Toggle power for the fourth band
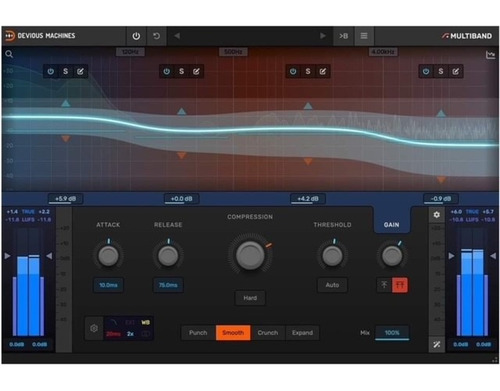The width and height of the screenshot is (500, 391). 426,71
